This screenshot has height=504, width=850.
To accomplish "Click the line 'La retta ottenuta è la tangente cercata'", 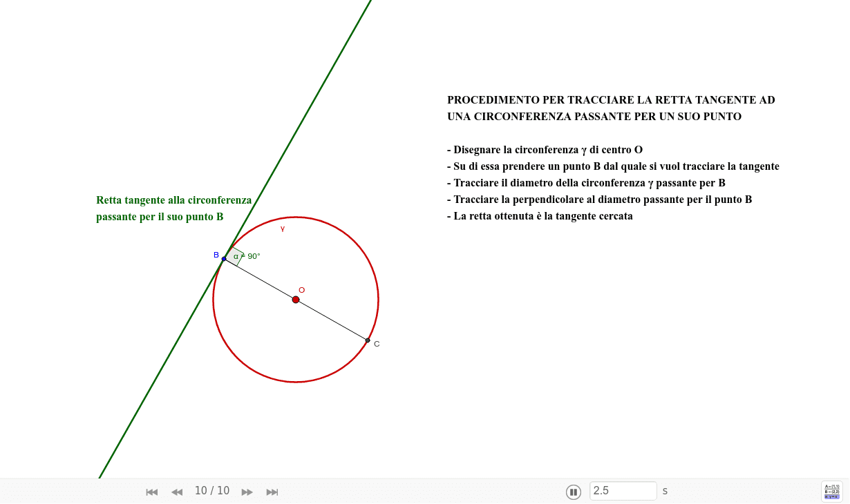I will [540, 216].
